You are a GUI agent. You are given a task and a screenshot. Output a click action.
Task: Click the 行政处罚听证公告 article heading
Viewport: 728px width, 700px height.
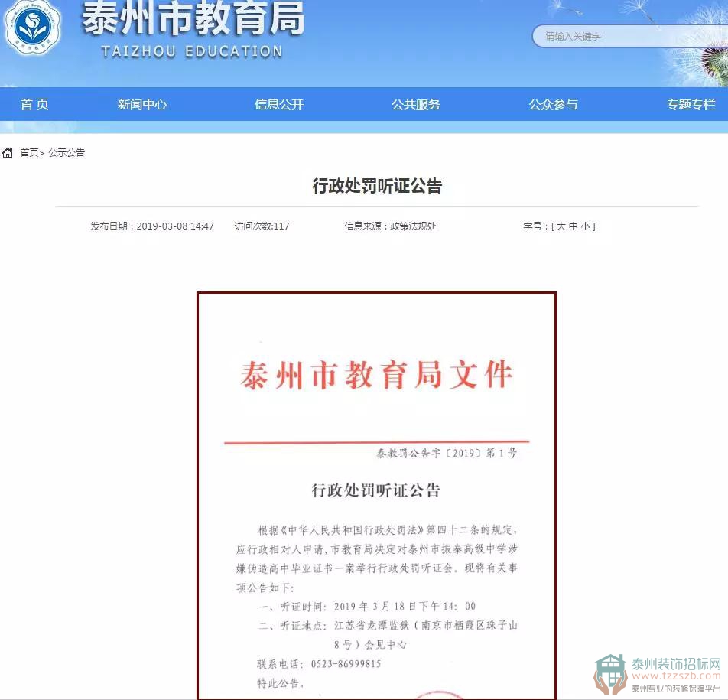(377, 186)
